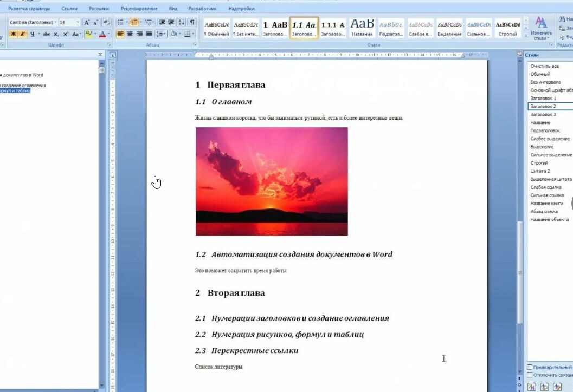Click the New Style button in the Стили pane
This screenshot has width=573, height=392.
(531, 387)
